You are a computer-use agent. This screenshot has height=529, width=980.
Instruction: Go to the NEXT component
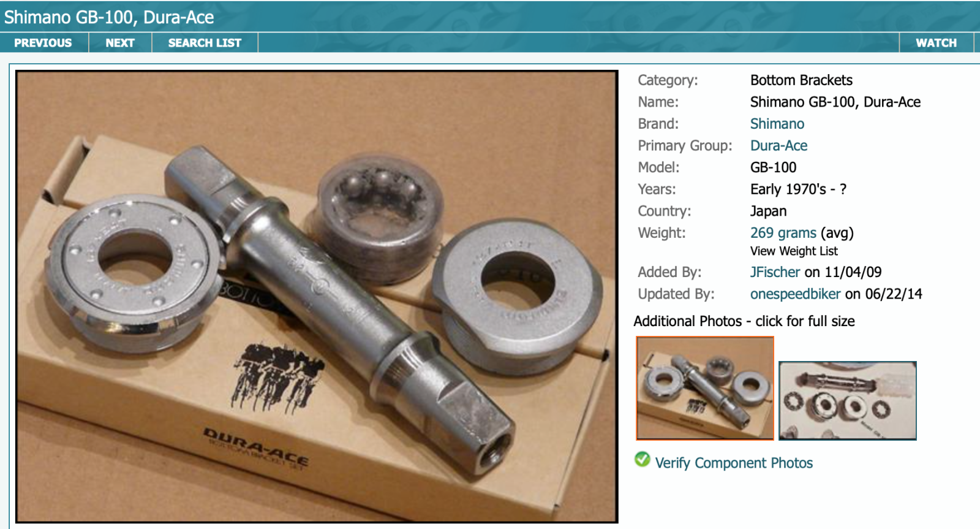(x=120, y=43)
